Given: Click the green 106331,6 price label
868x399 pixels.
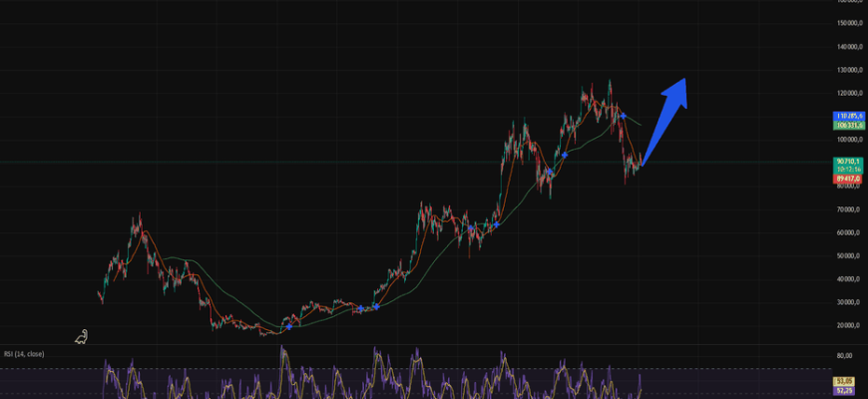Looking at the screenshot, I should click(847, 125).
